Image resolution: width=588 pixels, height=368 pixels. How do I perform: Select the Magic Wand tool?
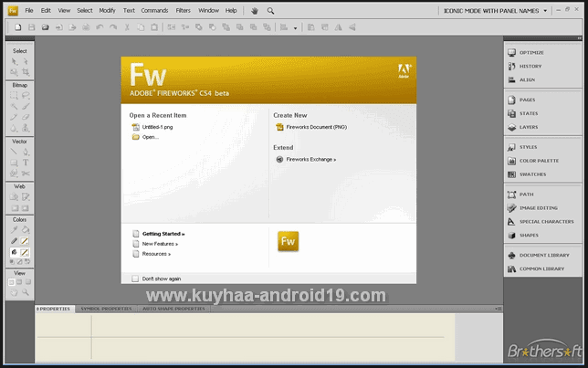[15, 107]
